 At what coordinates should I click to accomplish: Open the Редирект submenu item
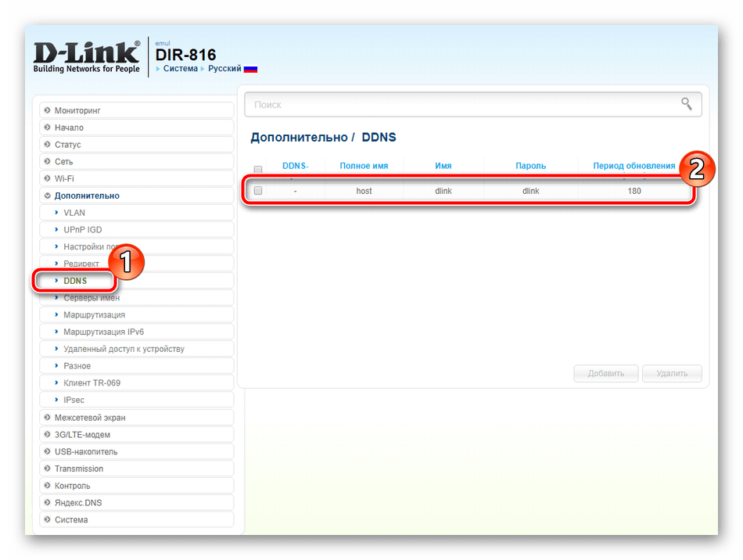click(136, 264)
